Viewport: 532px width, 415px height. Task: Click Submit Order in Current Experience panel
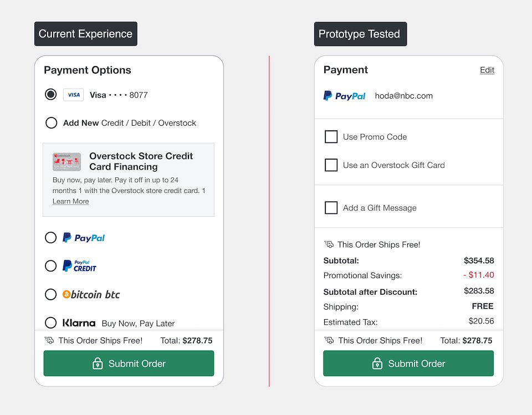(129, 363)
